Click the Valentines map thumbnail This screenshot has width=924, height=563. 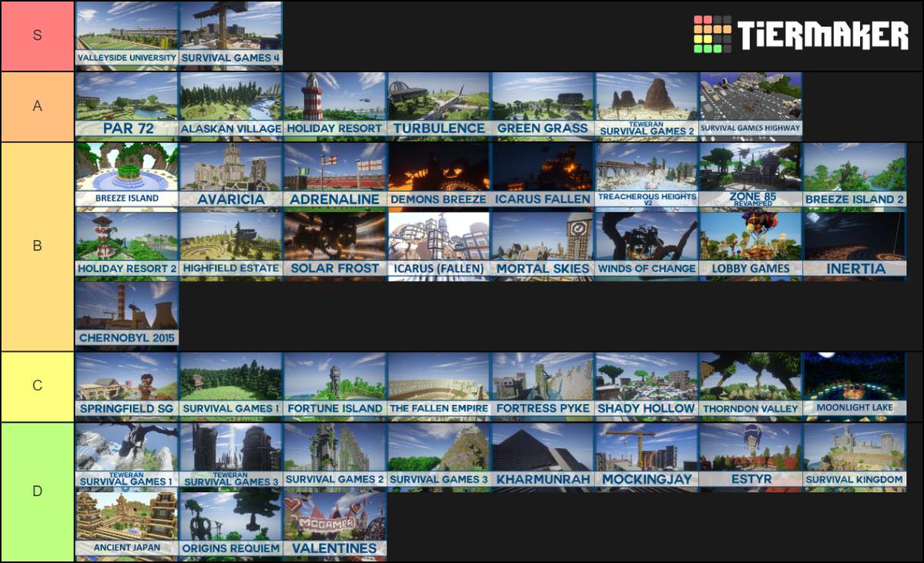click(x=335, y=527)
